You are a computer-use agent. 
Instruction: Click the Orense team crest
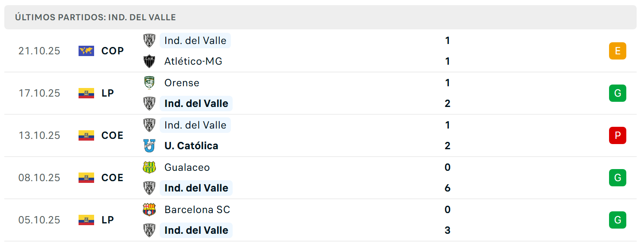click(149, 82)
